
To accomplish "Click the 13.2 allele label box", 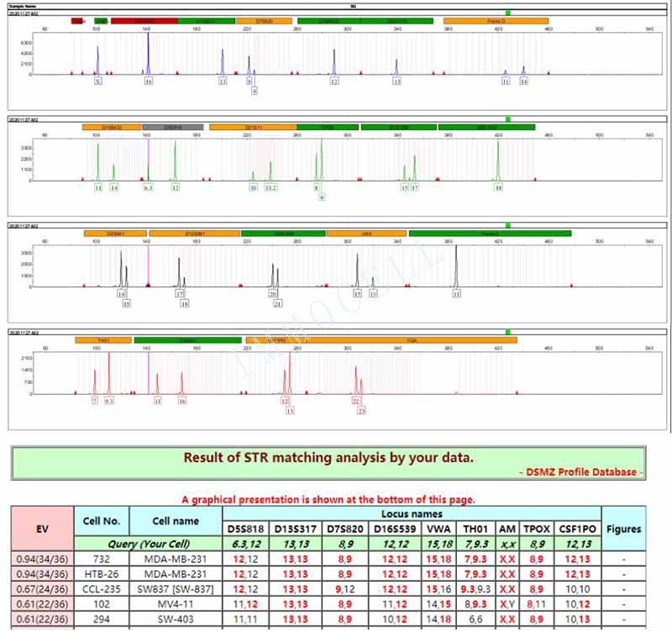I will pos(270,188).
